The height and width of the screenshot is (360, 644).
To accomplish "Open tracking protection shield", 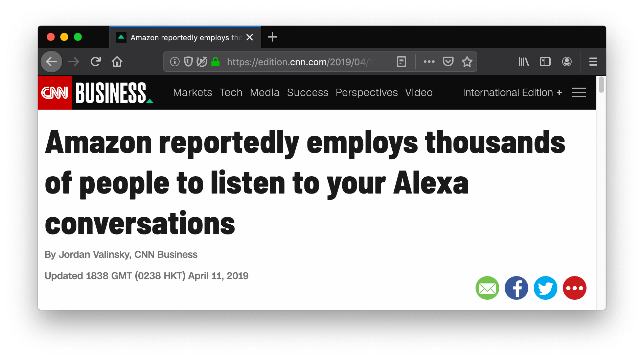I will pyautogui.click(x=188, y=62).
